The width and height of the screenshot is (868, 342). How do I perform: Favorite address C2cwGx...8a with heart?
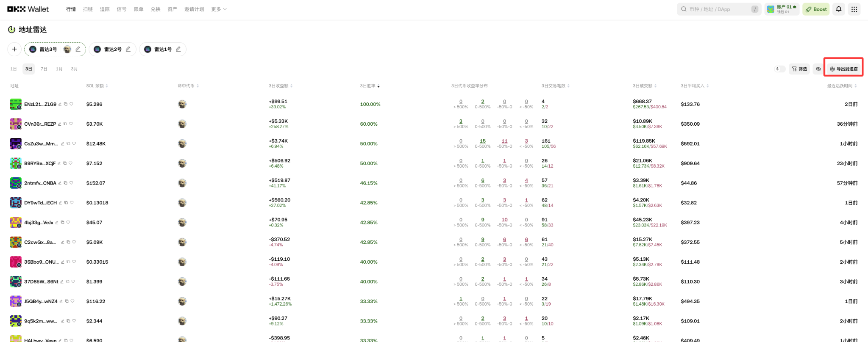click(x=74, y=242)
